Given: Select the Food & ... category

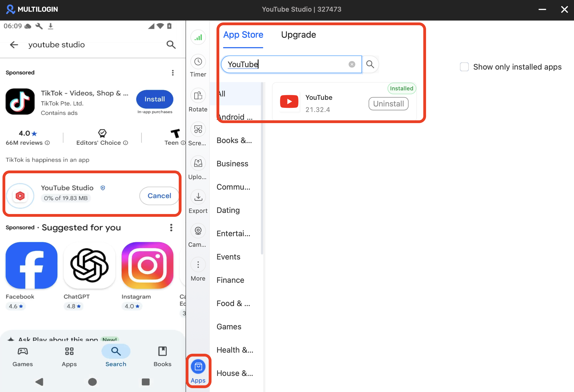Looking at the screenshot, I should click(235, 303).
